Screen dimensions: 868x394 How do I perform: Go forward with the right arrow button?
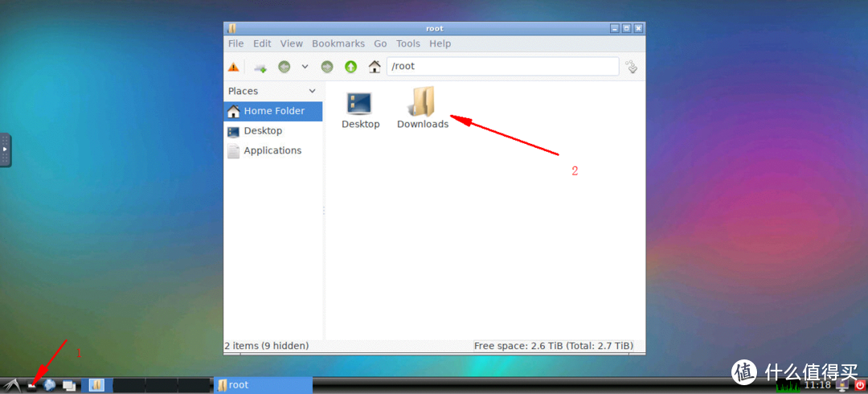[327, 67]
